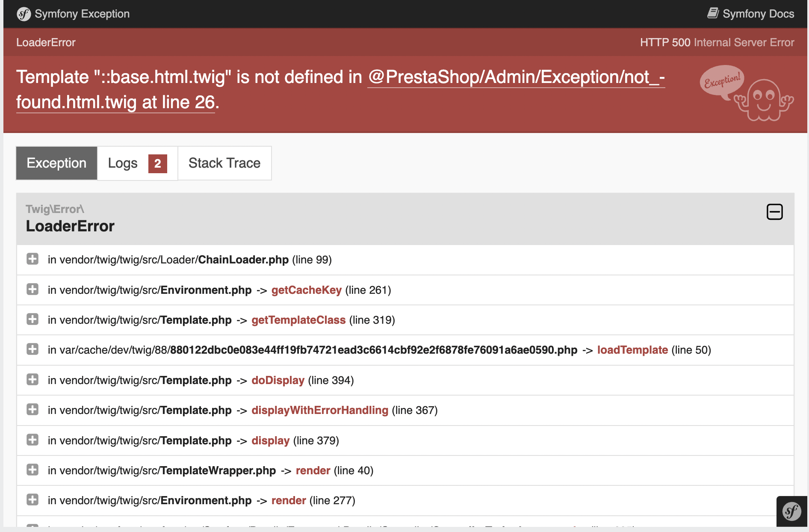Screen dimensions: 809x532
Task: Click the Logs tab counter badge showing 2
Action: click(x=157, y=163)
